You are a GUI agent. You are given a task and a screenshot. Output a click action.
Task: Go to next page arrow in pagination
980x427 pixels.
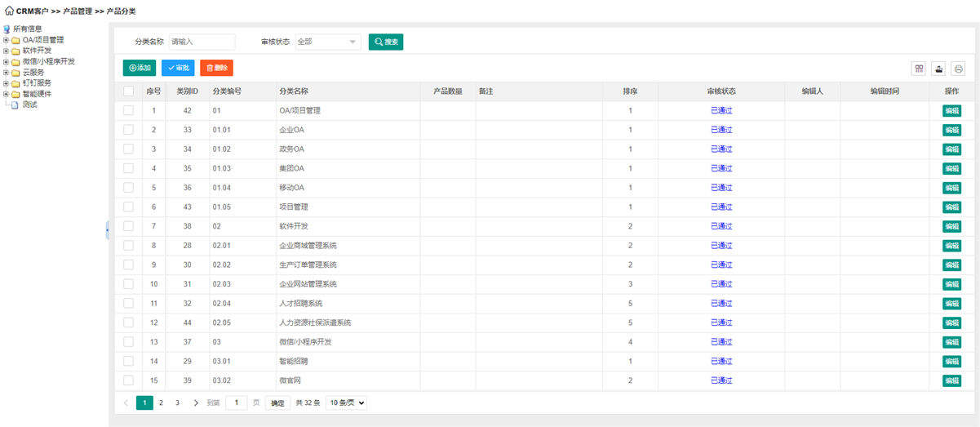coord(196,403)
